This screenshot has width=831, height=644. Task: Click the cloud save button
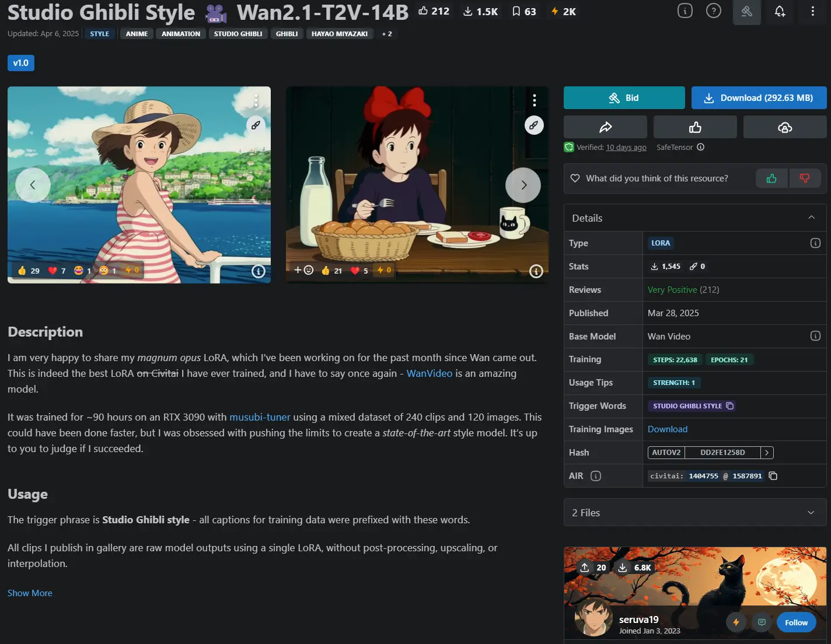(x=785, y=127)
